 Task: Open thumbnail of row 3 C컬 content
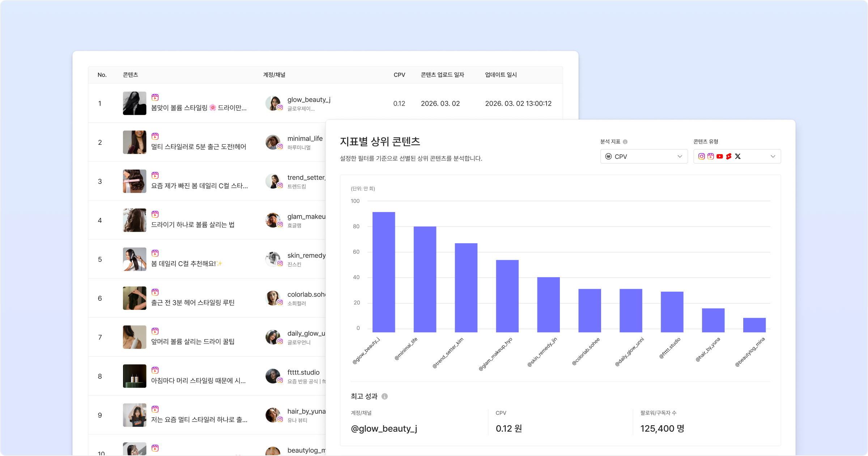pos(135,181)
